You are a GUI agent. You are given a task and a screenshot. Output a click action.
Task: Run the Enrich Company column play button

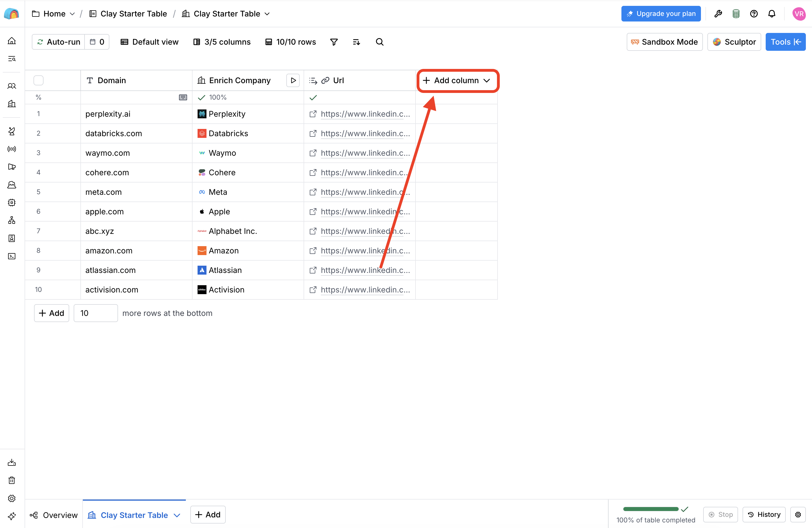(x=293, y=81)
